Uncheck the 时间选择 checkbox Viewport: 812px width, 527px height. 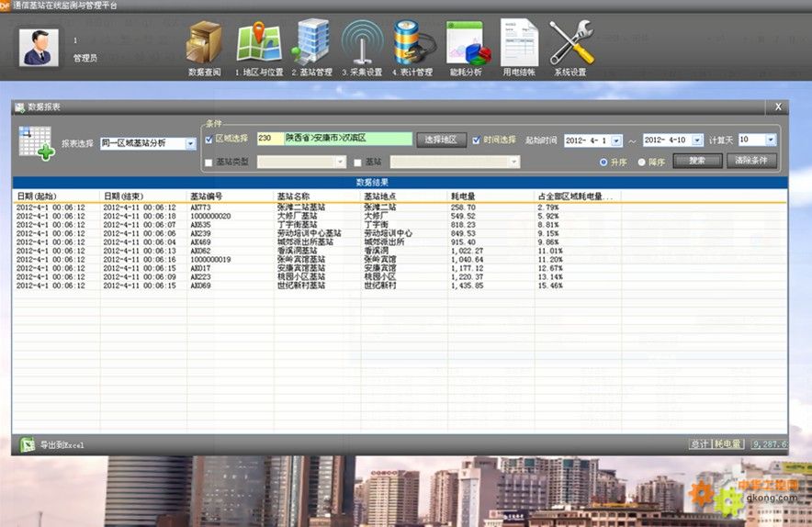tap(476, 140)
